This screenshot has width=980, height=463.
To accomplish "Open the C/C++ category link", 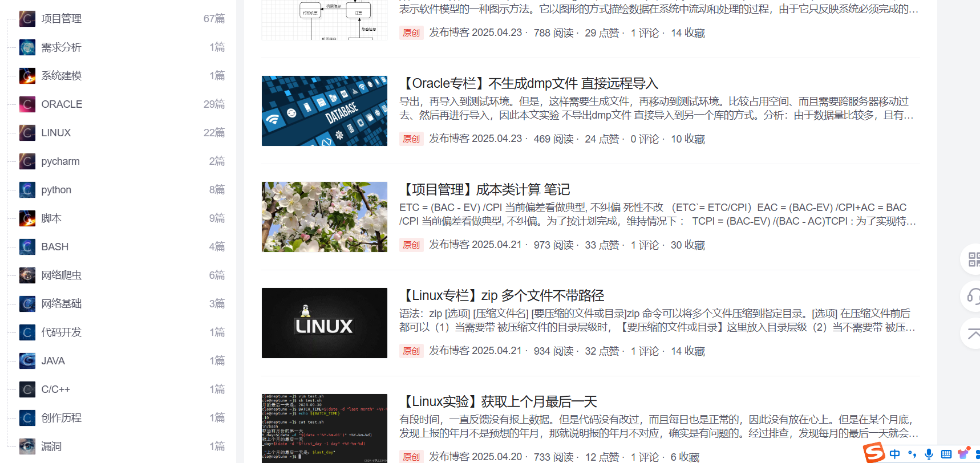I will coord(55,389).
